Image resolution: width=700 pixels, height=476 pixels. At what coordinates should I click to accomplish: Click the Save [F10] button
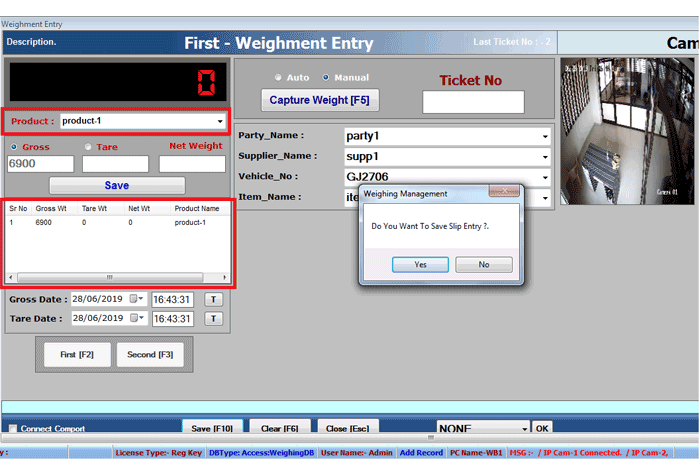212,428
